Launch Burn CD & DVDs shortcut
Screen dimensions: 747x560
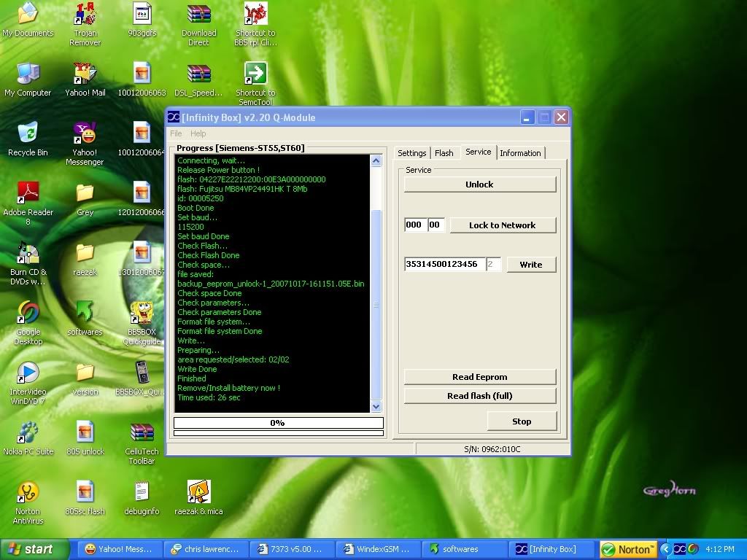pyautogui.click(x=28, y=262)
